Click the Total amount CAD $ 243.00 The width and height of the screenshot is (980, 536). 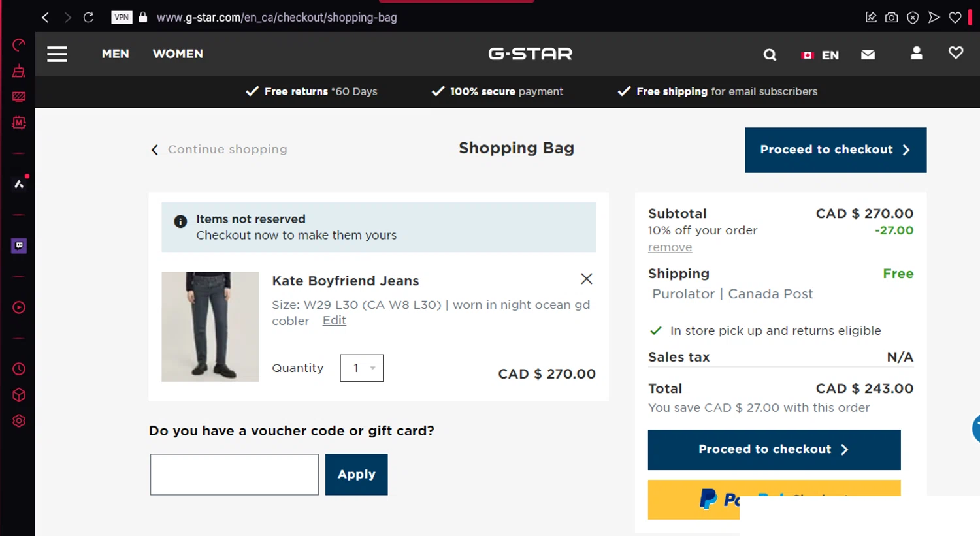864,388
